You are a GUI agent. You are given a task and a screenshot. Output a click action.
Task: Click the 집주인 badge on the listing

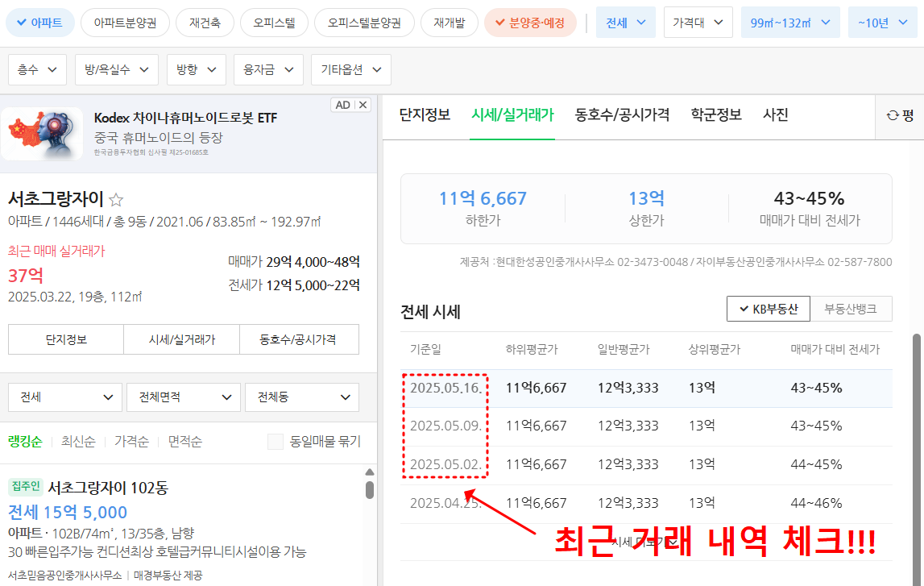(x=25, y=486)
